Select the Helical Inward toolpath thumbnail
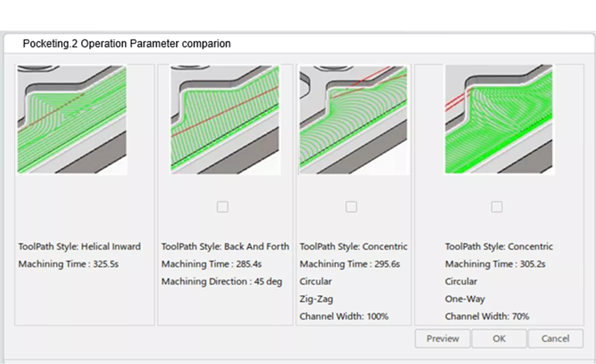 [73, 119]
